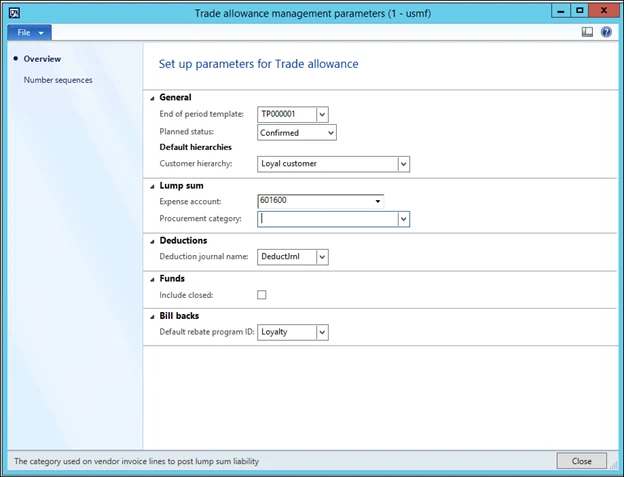Collapse the Bill backs section
The height and width of the screenshot is (477, 628).
152,317
